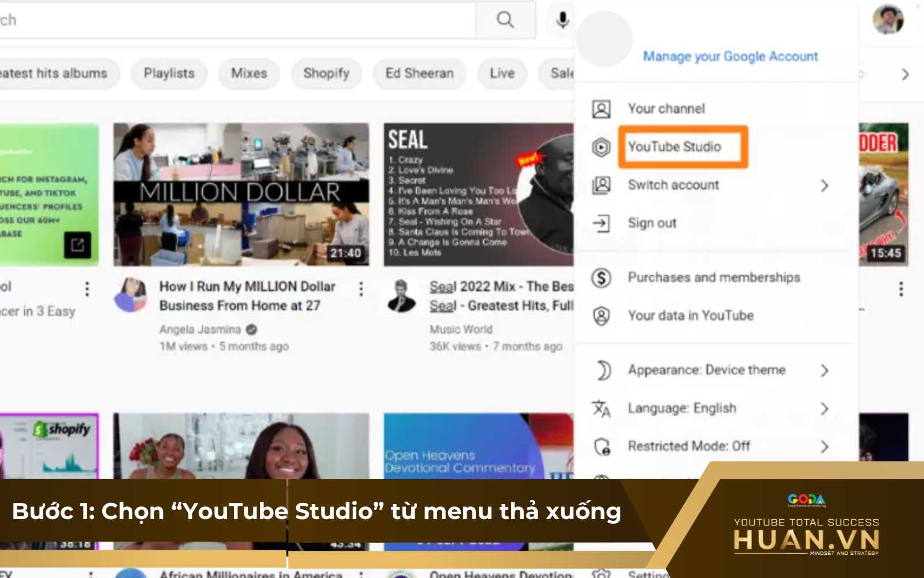Click the lock icon for Restricted Mode
924x578 pixels.
[602, 446]
